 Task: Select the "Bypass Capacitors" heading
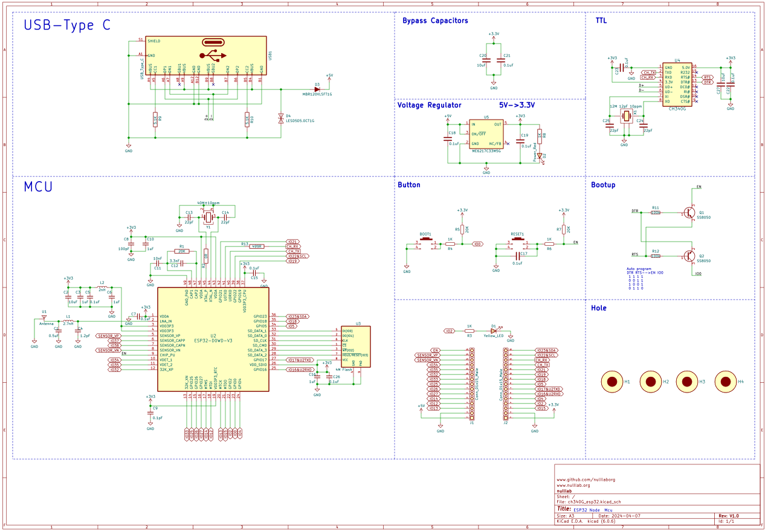point(435,21)
